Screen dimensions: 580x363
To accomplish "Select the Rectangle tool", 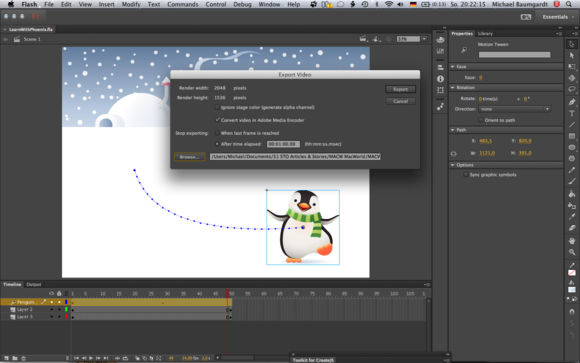I will click(x=572, y=136).
